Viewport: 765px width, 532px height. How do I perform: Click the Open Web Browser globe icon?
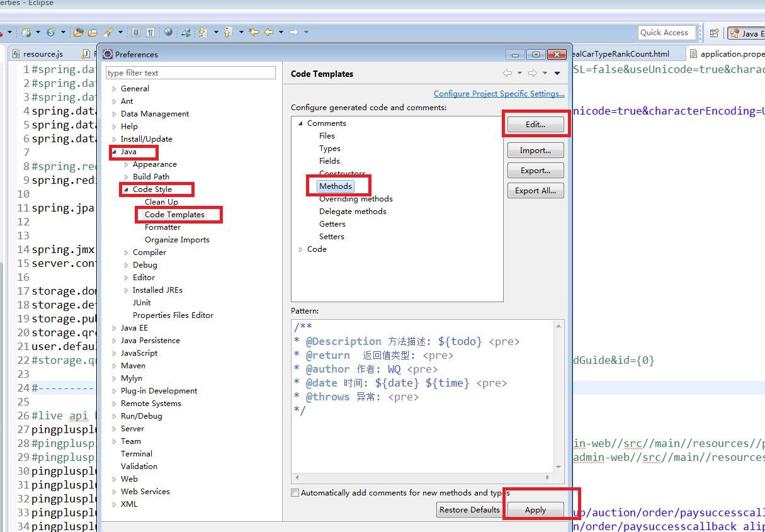click(x=168, y=32)
